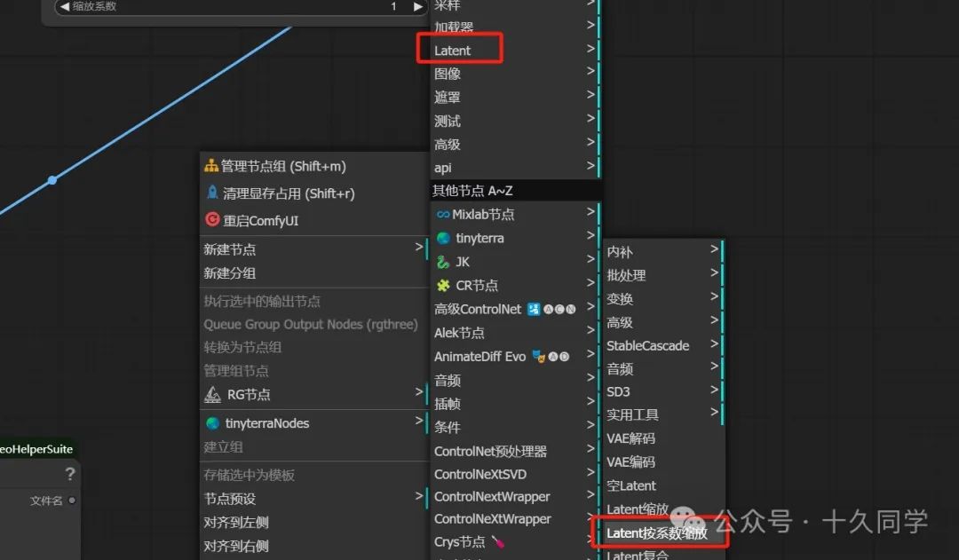Open the 音频 entry above SD3
This screenshot has height=560, width=959.
pyautogui.click(x=663, y=368)
